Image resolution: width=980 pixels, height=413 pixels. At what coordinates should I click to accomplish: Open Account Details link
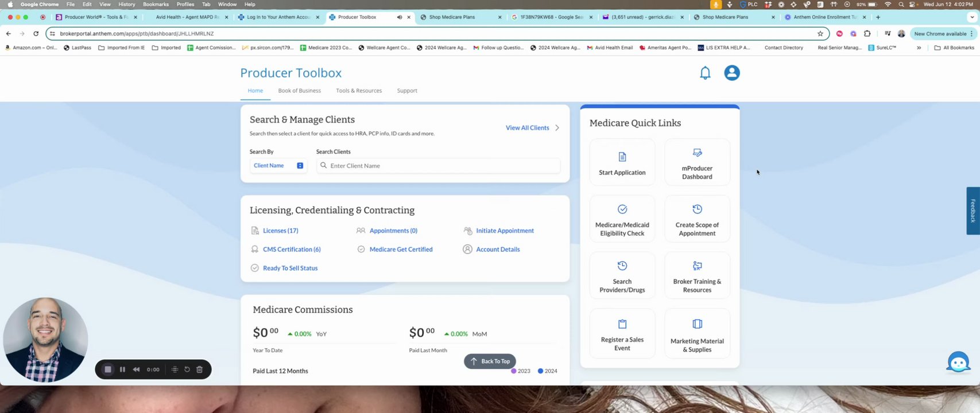pos(498,250)
